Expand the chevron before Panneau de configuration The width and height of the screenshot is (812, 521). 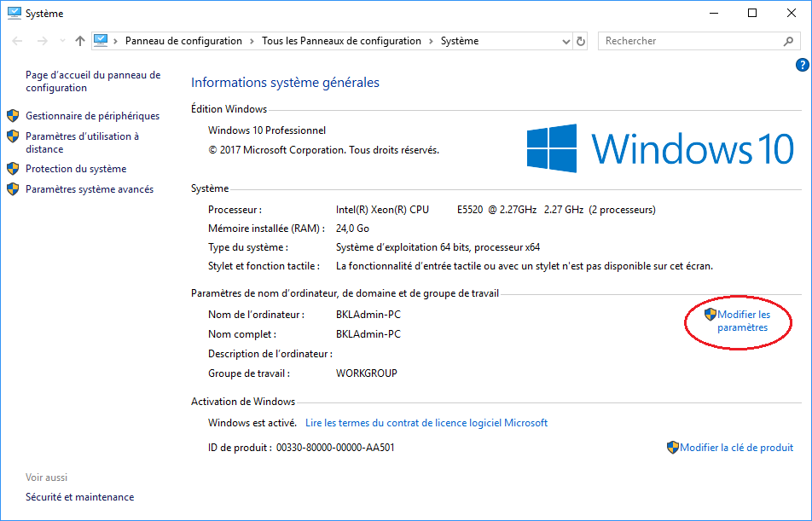(x=115, y=41)
